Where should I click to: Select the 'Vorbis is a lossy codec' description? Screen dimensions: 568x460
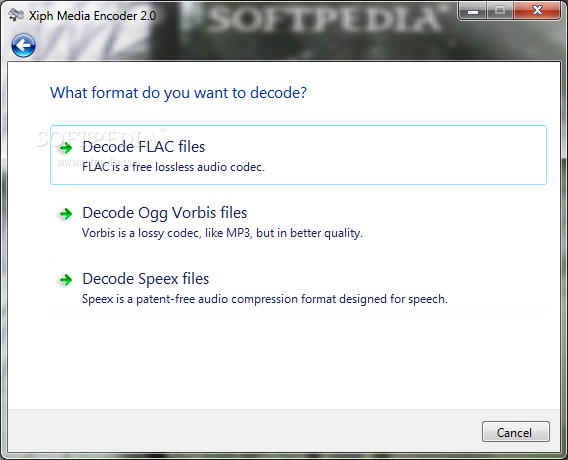(x=222, y=233)
